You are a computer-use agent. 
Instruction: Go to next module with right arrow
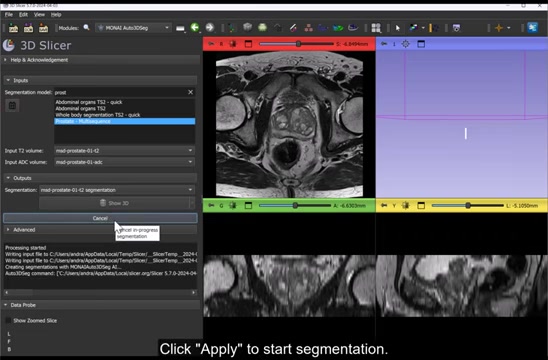[x=210, y=28]
